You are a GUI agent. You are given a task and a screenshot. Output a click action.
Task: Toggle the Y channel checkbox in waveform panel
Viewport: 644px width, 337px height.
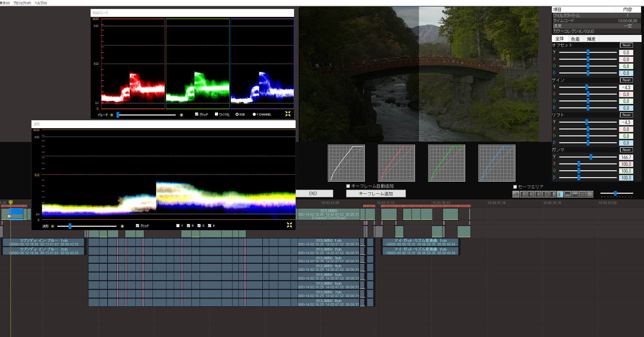pos(178,226)
